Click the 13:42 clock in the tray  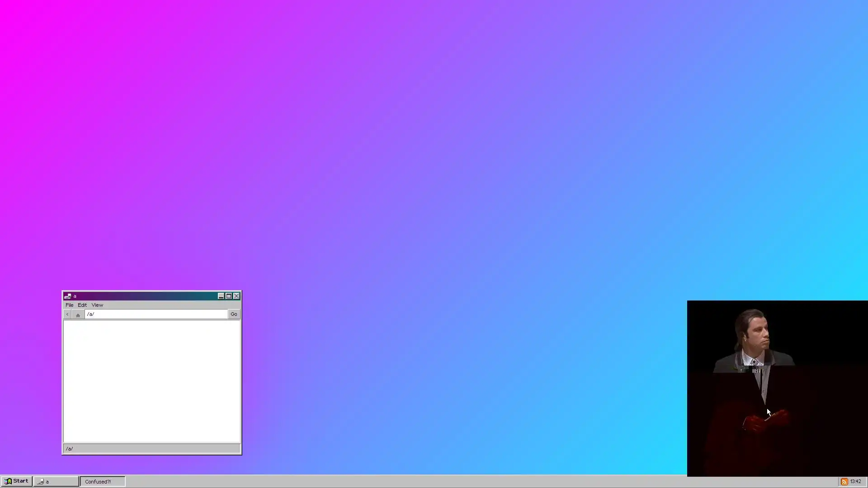tap(855, 482)
